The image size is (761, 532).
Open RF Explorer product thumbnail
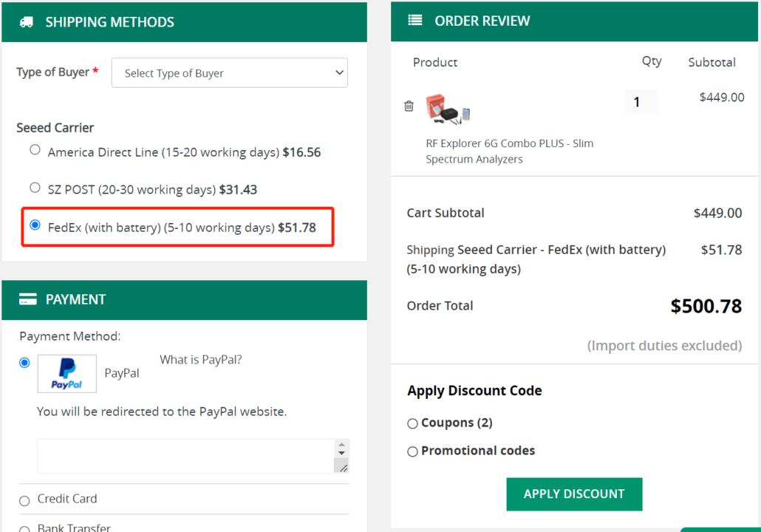click(x=448, y=109)
